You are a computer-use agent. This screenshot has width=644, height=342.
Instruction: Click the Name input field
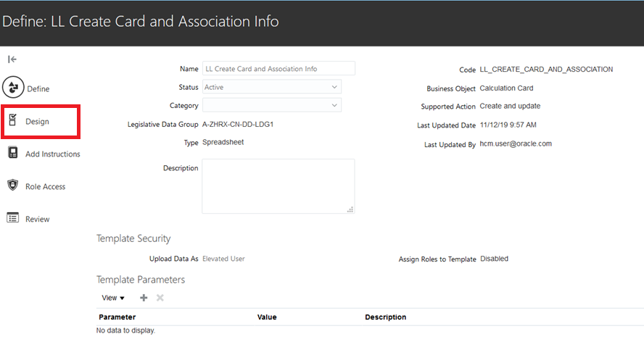tap(278, 69)
